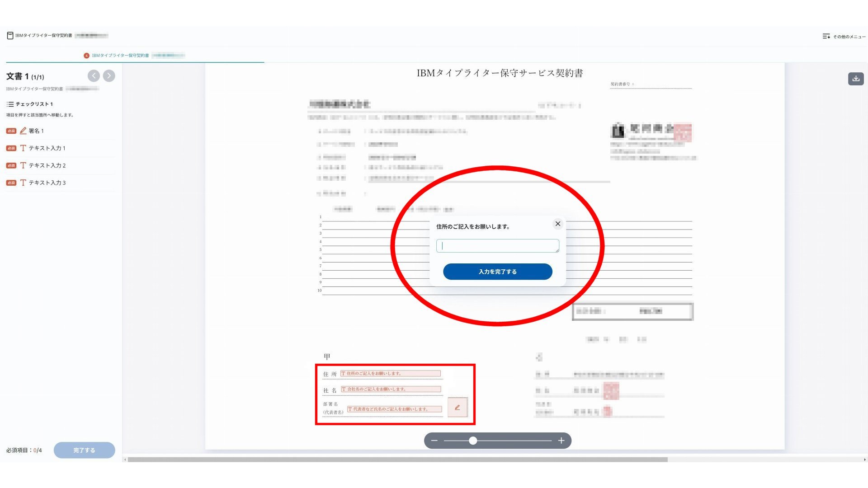Screen dimensions: 868x488
Task: Go to previous document arrow
Action: point(94,76)
